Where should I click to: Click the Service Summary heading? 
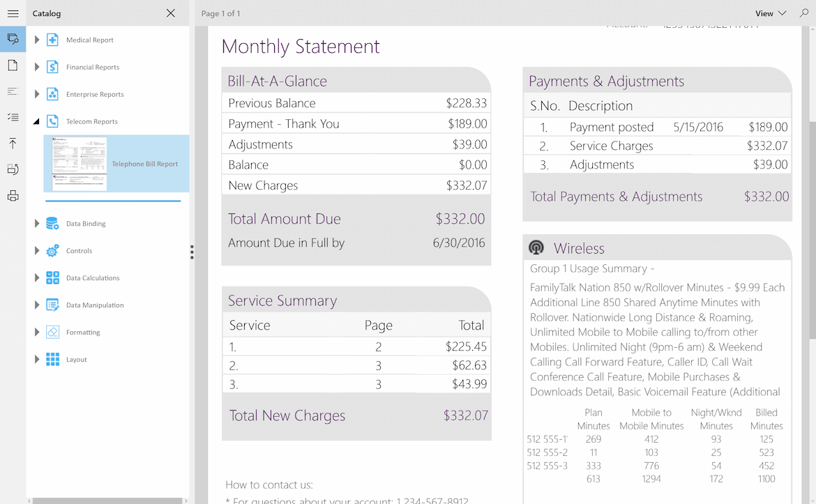(x=282, y=300)
